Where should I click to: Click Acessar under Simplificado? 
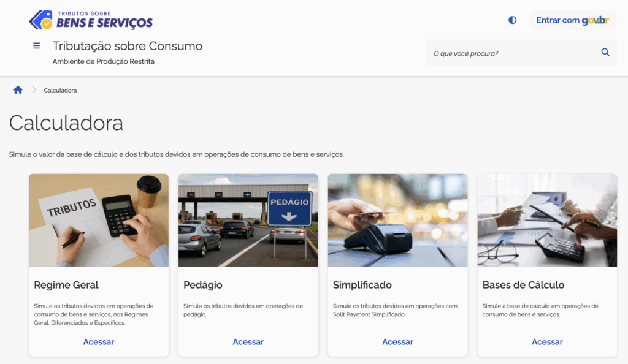click(x=397, y=342)
